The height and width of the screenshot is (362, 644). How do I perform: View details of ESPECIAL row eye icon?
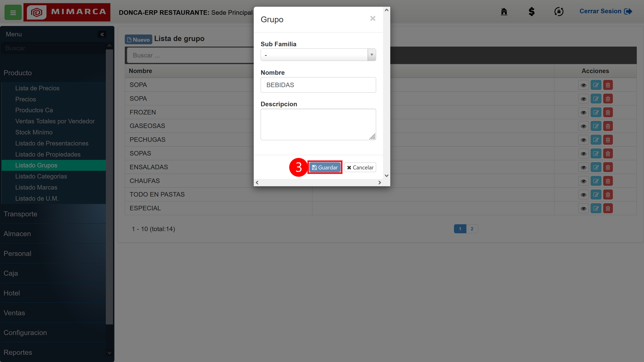pos(583,208)
